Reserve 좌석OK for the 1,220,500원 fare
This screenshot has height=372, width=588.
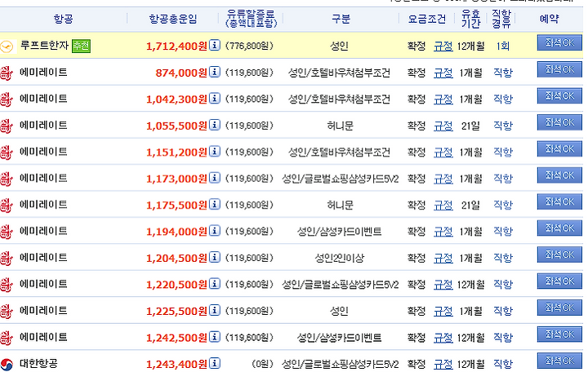coord(559,281)
